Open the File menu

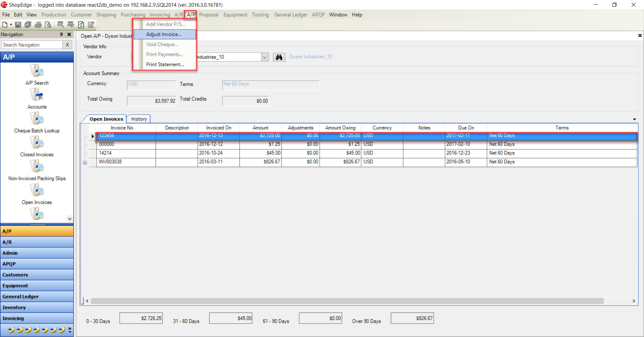click(6, 15)
